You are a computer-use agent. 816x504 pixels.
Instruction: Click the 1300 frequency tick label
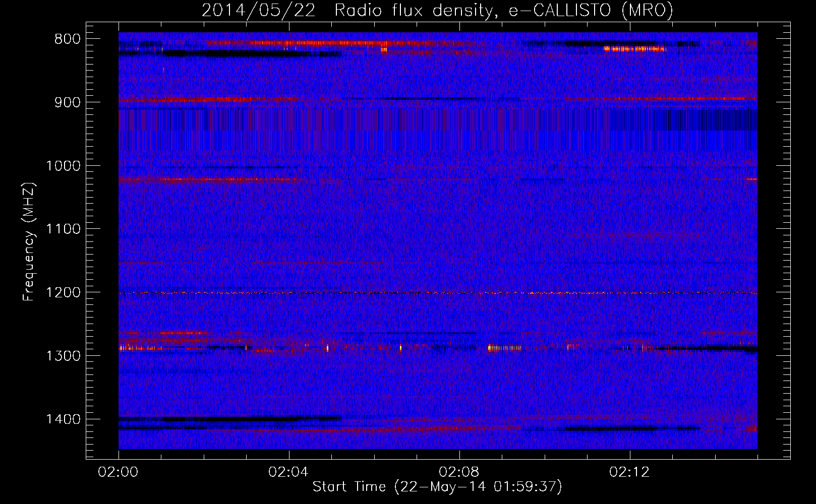coord(63,356)
